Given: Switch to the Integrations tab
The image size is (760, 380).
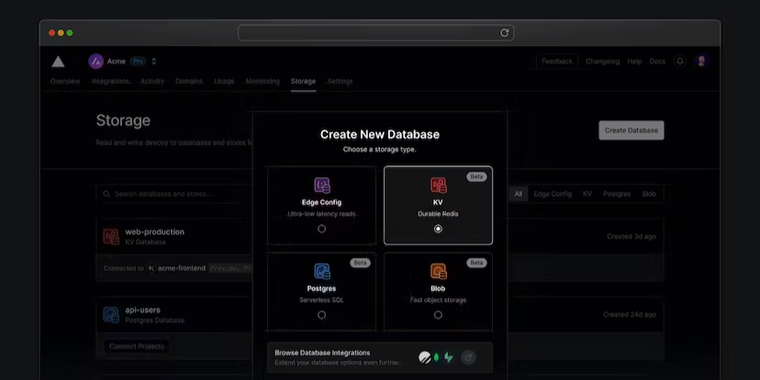Looking at the screenshot, I should (x=111, y=81).
